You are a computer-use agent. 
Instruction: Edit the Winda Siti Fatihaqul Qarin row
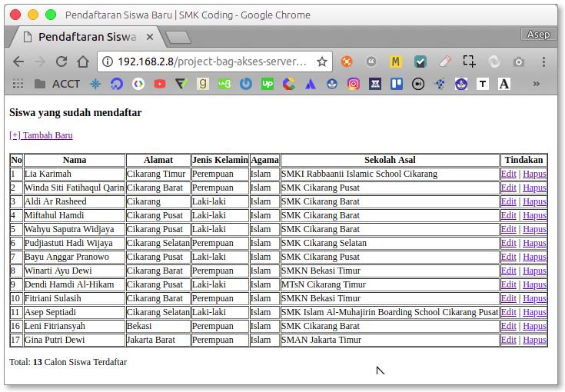pyautogui.click(x=508, y=188)
